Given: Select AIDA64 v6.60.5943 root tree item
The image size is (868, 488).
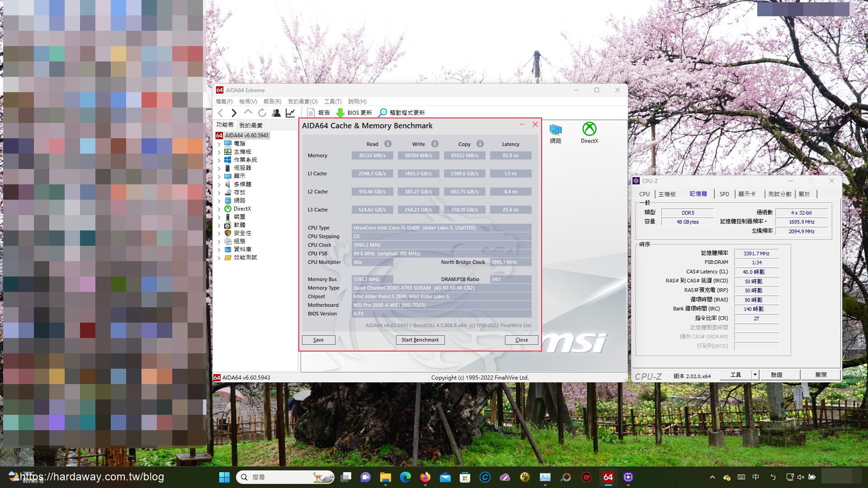Looking at the screenshot, I should coord(242,136).
